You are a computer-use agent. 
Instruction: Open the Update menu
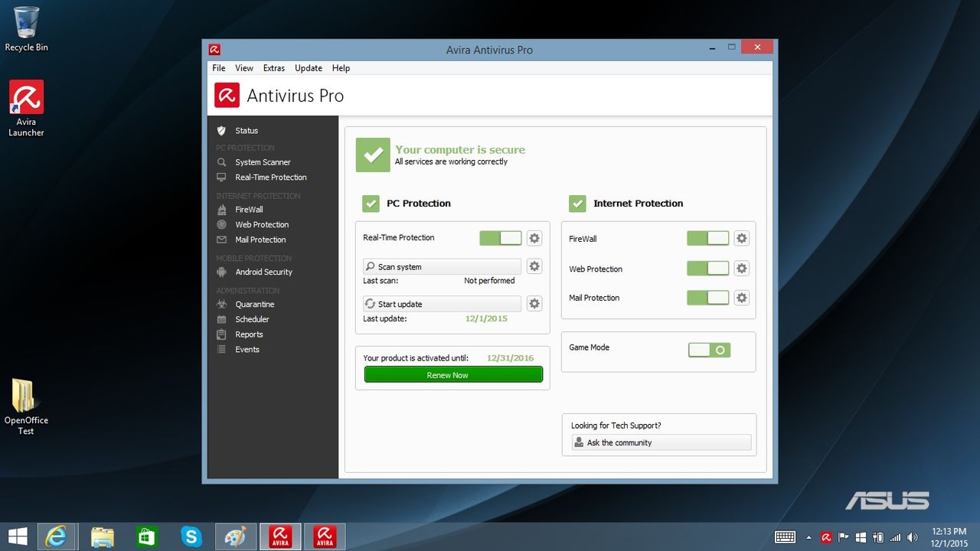tap(309, 68)
